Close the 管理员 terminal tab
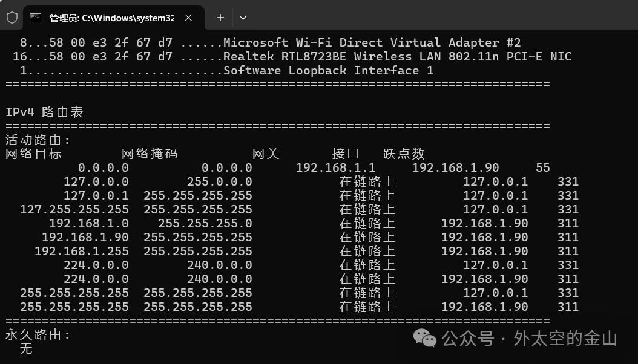The width and height of the screenshot is (638, 364). [189, 18]
